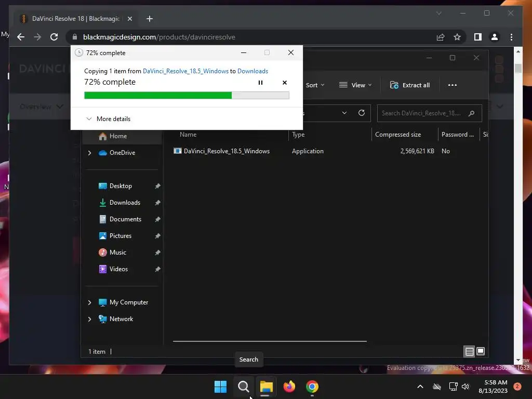Close the DaVinci Resolve 18 tab
Screen dimensions: 532x399
(x=129, y=19)
